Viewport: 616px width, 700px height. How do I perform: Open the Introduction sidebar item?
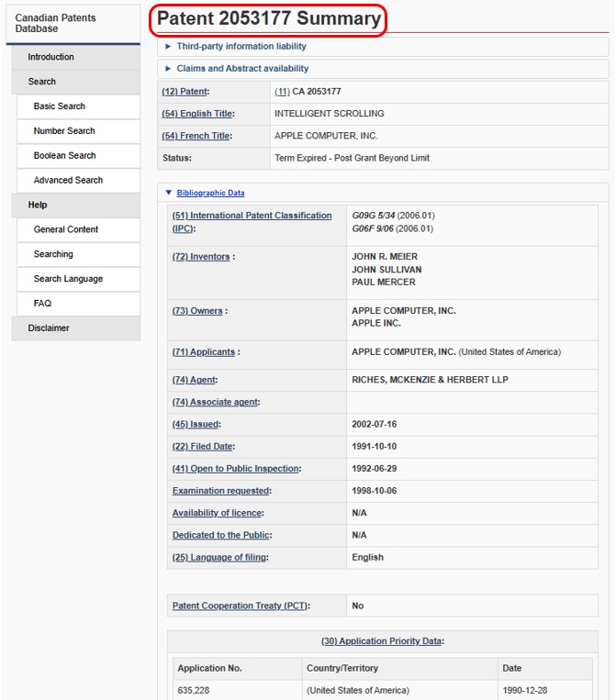(x=50, y=57)
